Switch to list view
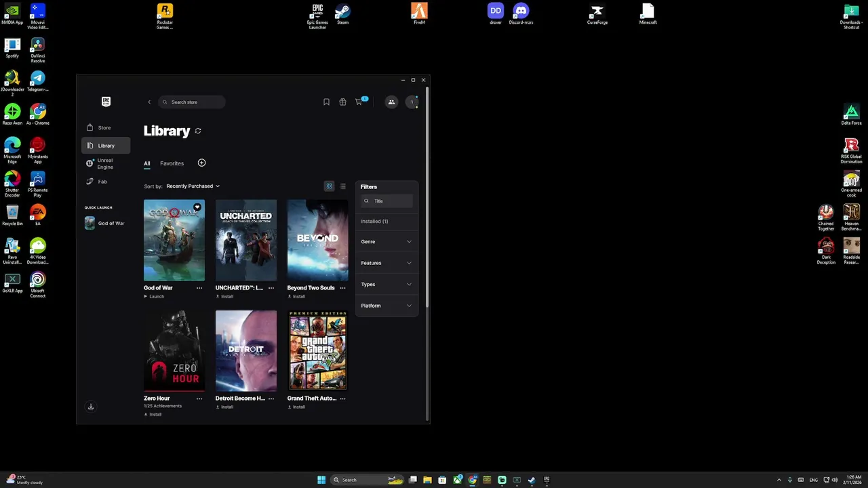Screen dimensions: 868x488 tap(342, 186)
